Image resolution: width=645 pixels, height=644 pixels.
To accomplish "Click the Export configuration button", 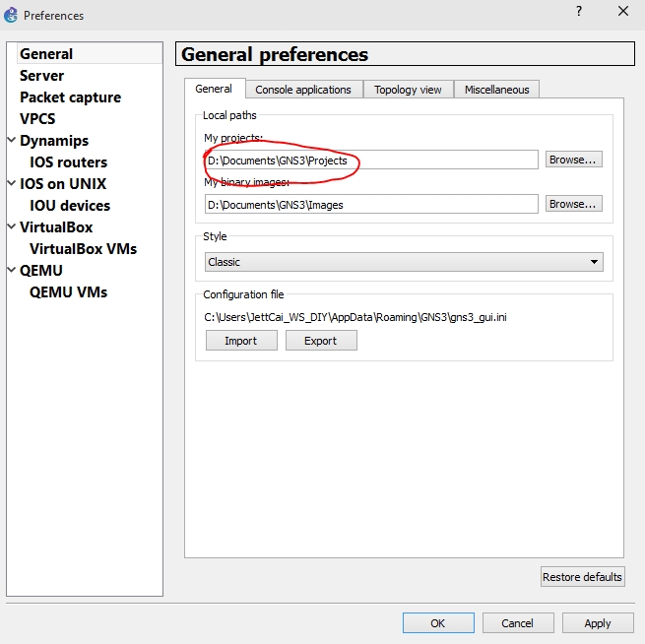I will (x=321, y=341).
